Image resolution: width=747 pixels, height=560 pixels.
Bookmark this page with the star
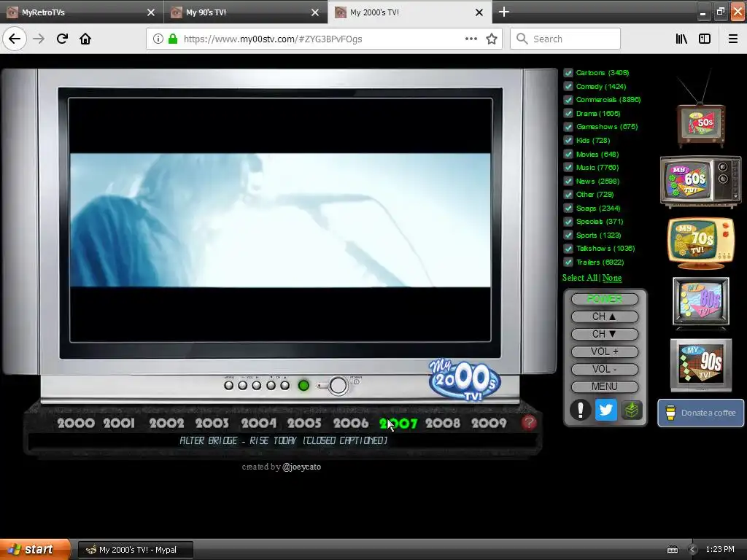click(x=492, y=39)
